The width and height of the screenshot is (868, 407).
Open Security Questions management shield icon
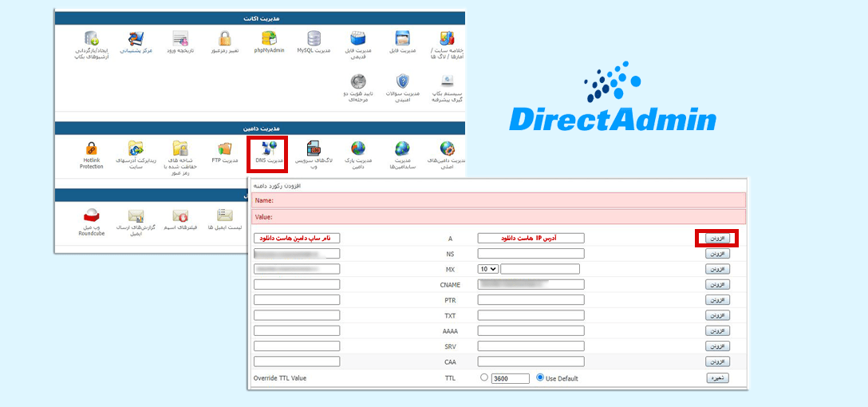click(403, 81)
